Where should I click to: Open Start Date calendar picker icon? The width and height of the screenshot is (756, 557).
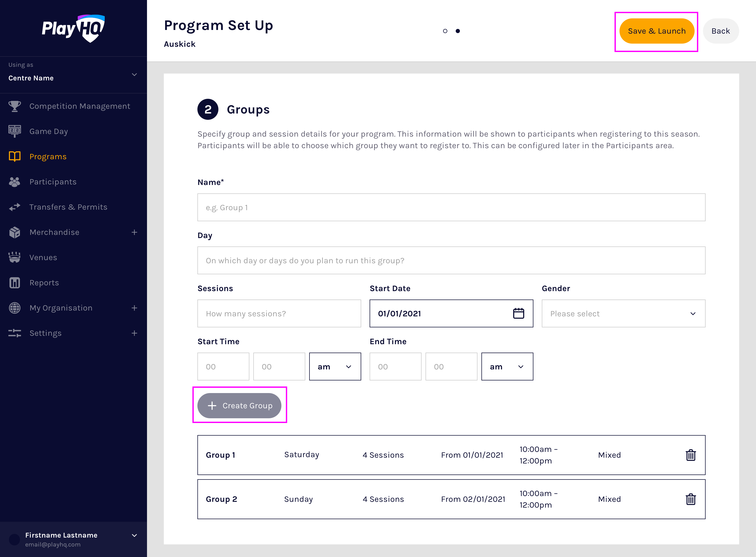[518, 313]
